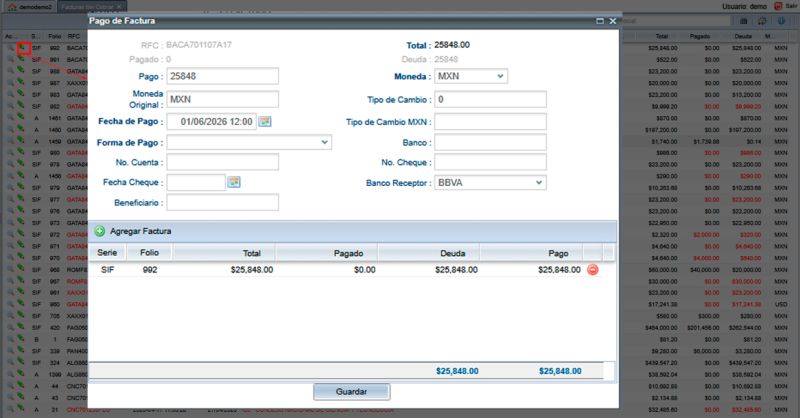
Task: Click green pay icon in folio 705 row
Action: (21, 315)
